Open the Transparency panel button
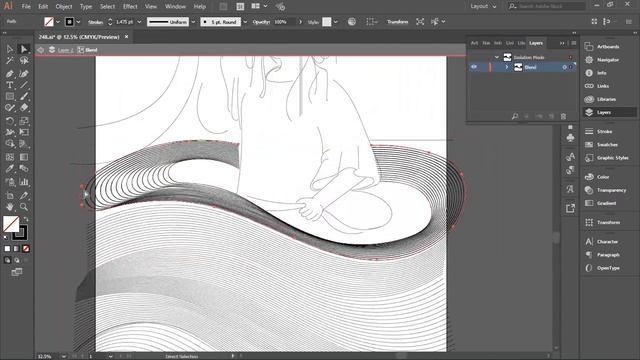The width and height of the screenshot is (640, 360). (x=611, y=190)
